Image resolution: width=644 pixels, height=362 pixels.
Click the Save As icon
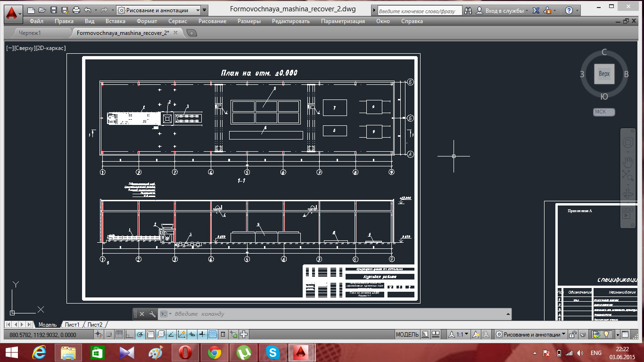tap(65, 10)
